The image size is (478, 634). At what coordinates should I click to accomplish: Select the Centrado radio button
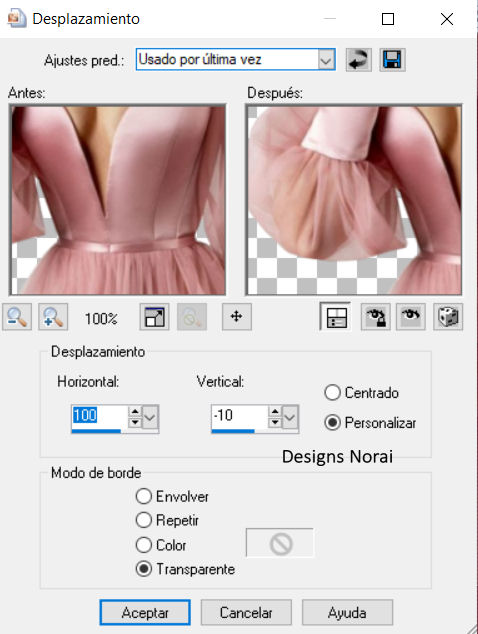332,393
